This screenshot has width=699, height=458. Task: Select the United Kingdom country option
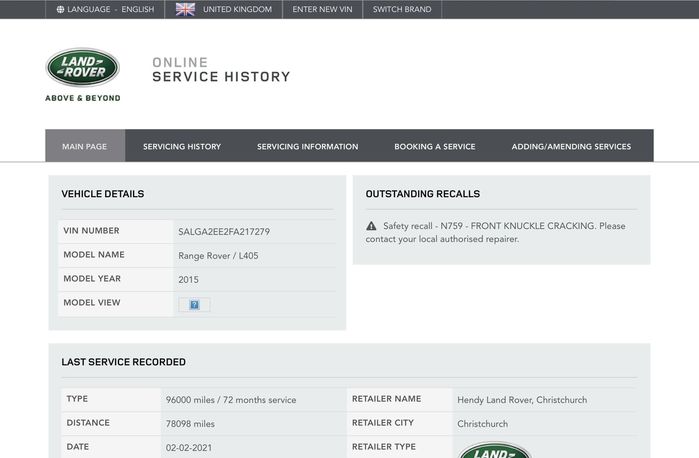(224, 9)
